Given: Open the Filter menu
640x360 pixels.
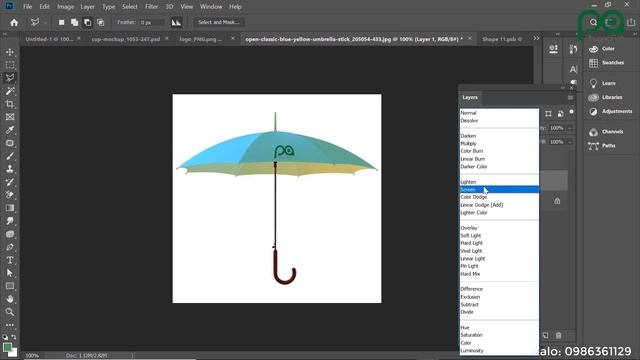Looking at the screenshot, I should (151, 7).
